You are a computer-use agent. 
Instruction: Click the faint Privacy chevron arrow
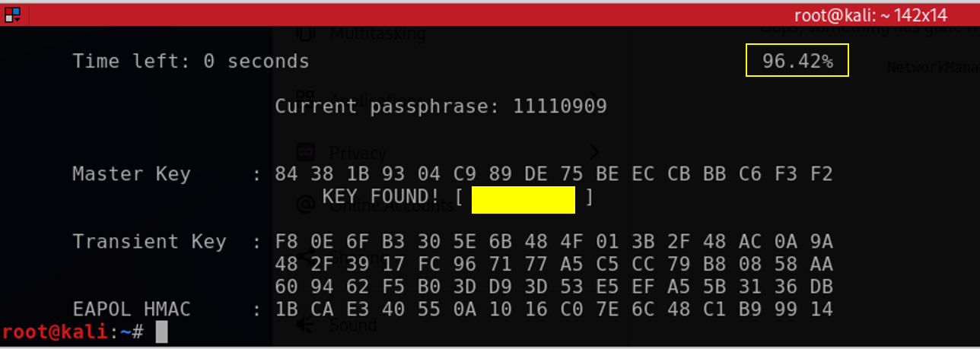[x=594, y=152]
